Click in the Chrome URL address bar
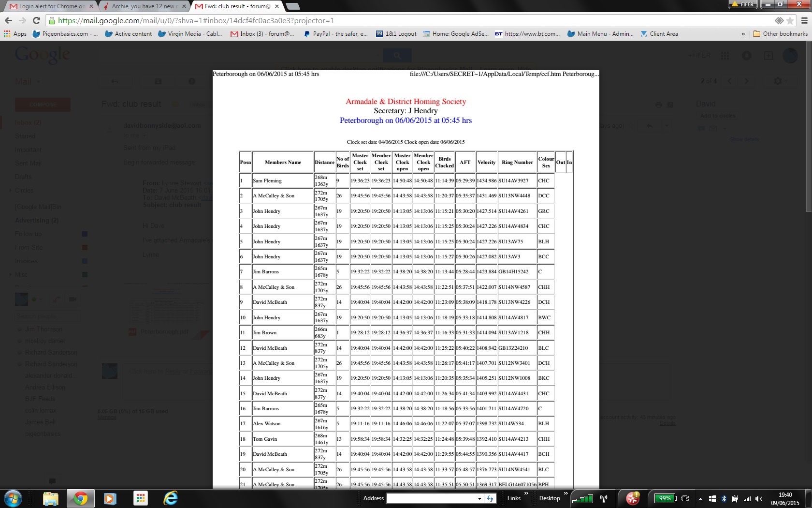 tap(411, 20)
